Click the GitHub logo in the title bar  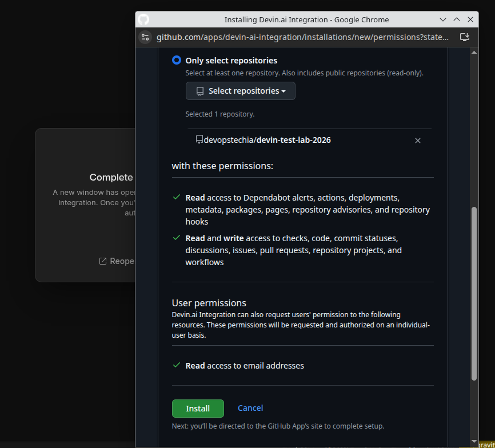[x=144, y=19]
